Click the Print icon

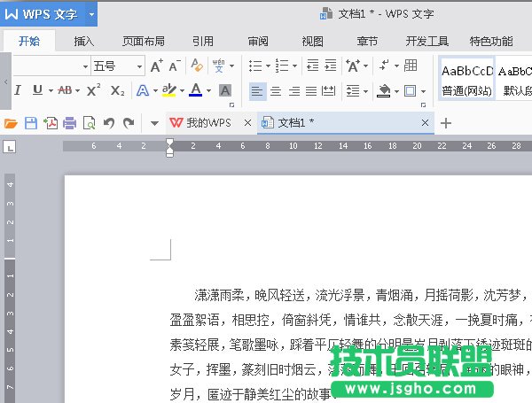click(x=70, y=123)
